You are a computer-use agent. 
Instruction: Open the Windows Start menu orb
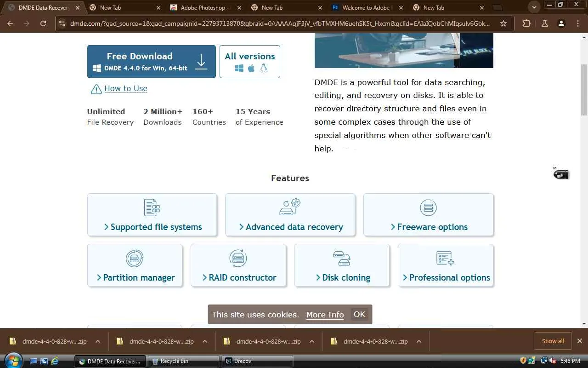[13, 361]
